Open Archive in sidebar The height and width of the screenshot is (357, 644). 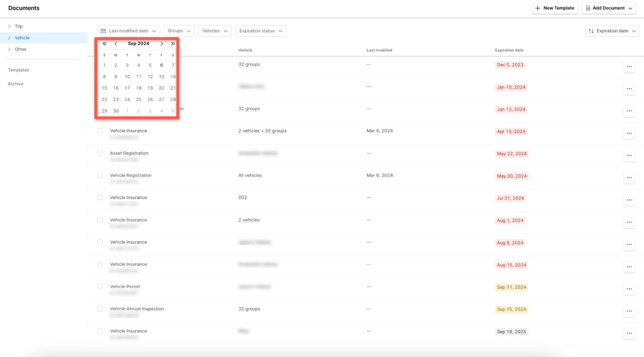(x=16, y=84)
